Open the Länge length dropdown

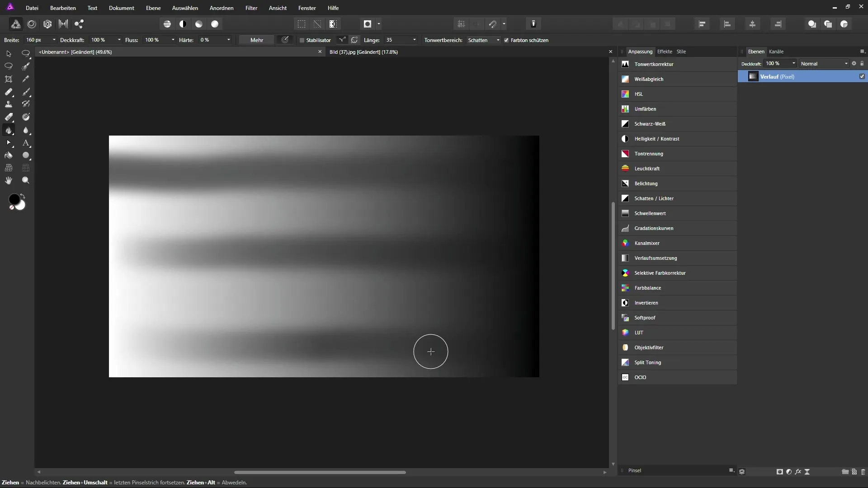pyautogui.click(x=415, y=40)
